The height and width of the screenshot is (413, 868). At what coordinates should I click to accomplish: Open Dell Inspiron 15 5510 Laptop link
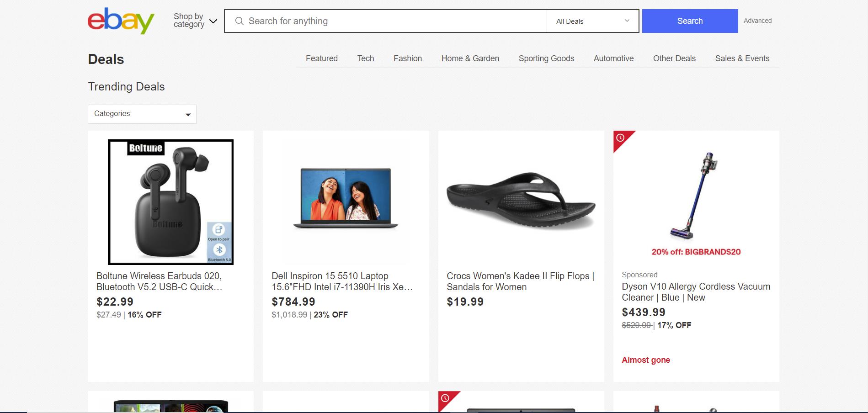342,281
